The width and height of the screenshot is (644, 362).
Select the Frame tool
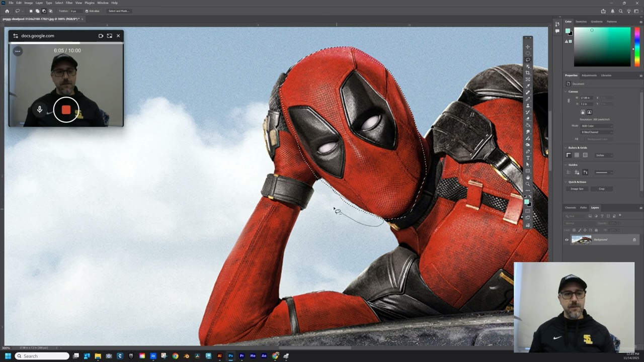(528, 79)
